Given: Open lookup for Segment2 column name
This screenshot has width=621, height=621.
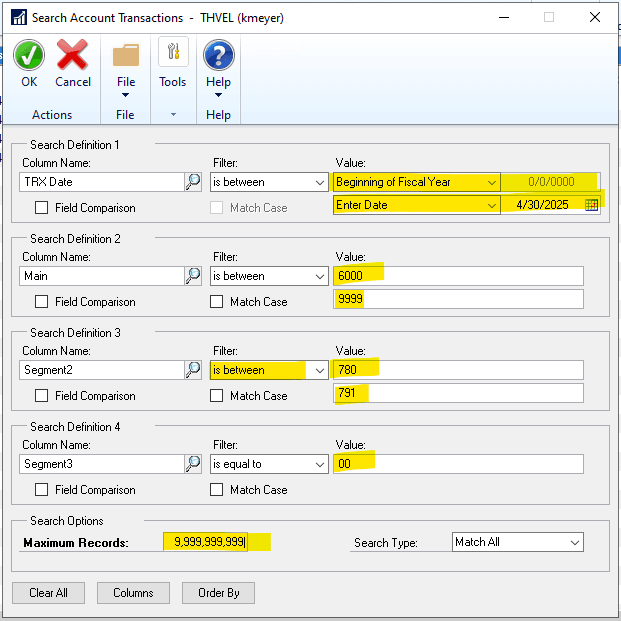Looking at the screenshot, I should [x=193, y=370].
